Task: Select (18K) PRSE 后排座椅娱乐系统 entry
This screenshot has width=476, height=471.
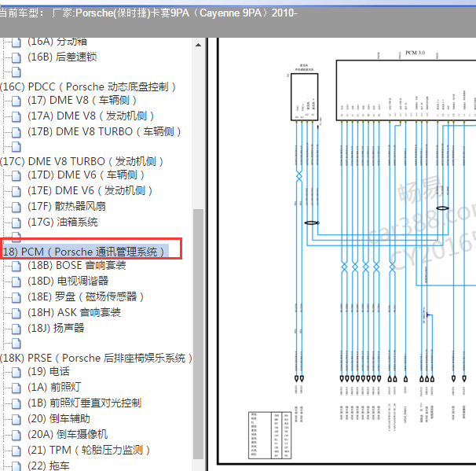Action: click(97, 358)
